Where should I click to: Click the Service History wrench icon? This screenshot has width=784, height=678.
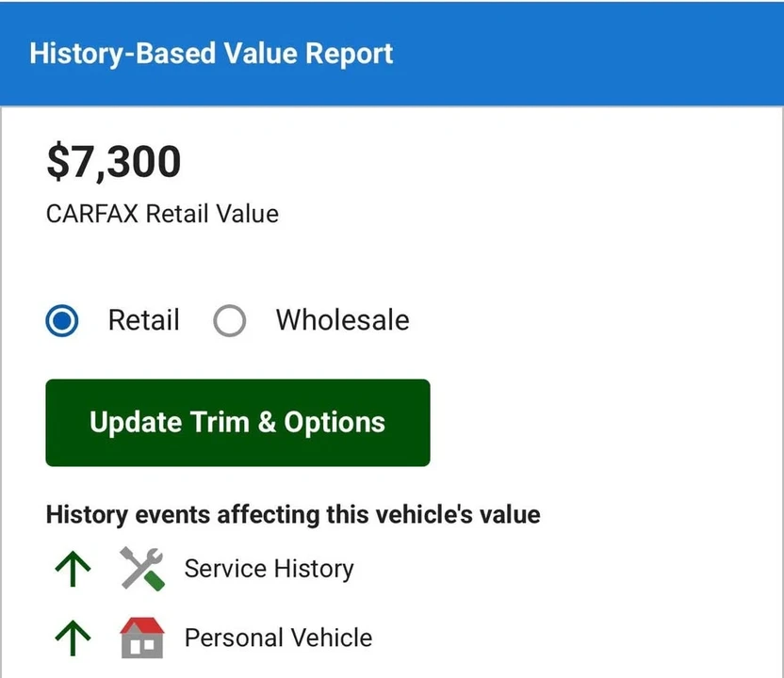click(x=142, y=569)
